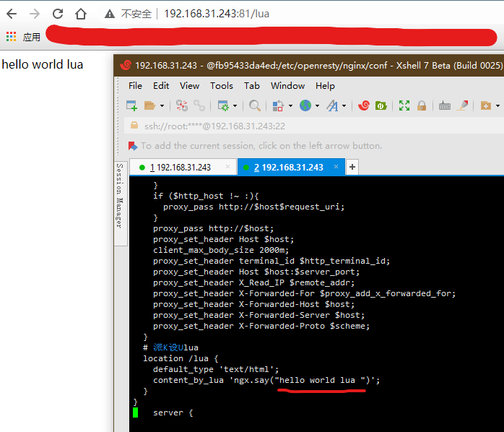Click the 'client_max_body_size 2000m;' line

pyautogui.click(x=221, y=250)
